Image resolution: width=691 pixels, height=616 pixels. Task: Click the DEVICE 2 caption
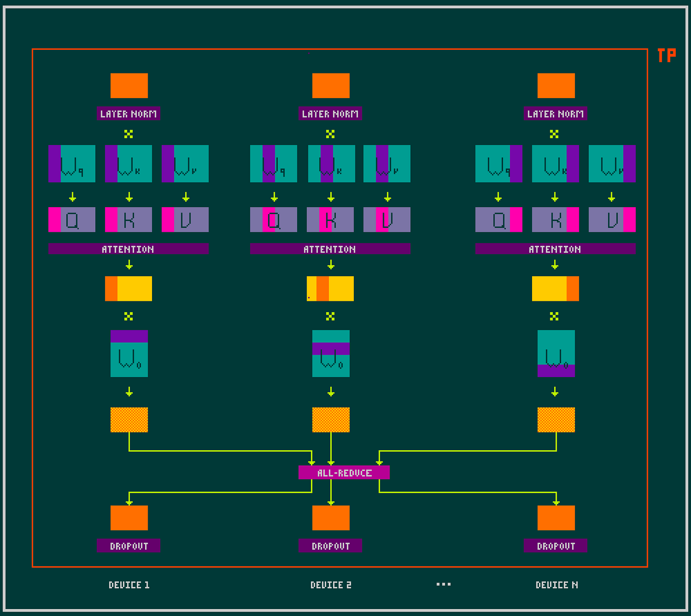pyautogui.click(x=331, y=585)
